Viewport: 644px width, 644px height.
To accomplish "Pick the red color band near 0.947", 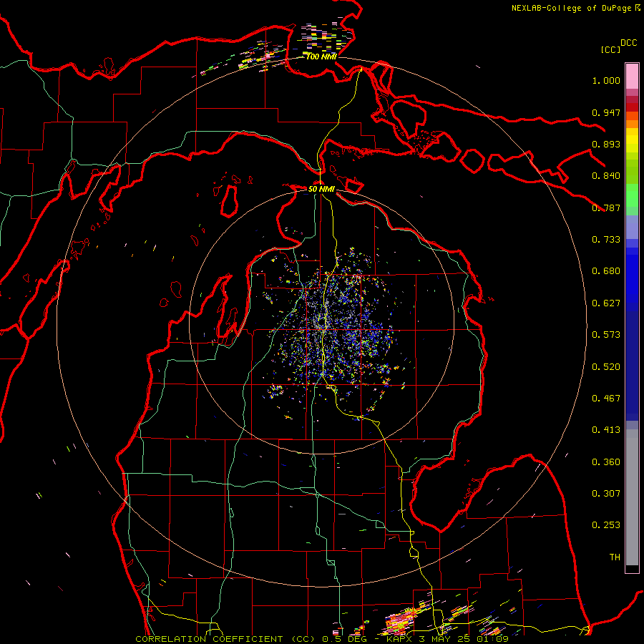I will pos(632,107).
